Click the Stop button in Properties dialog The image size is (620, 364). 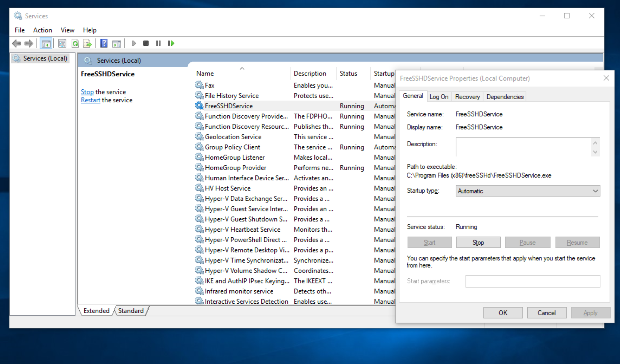[x=478, y=242]
